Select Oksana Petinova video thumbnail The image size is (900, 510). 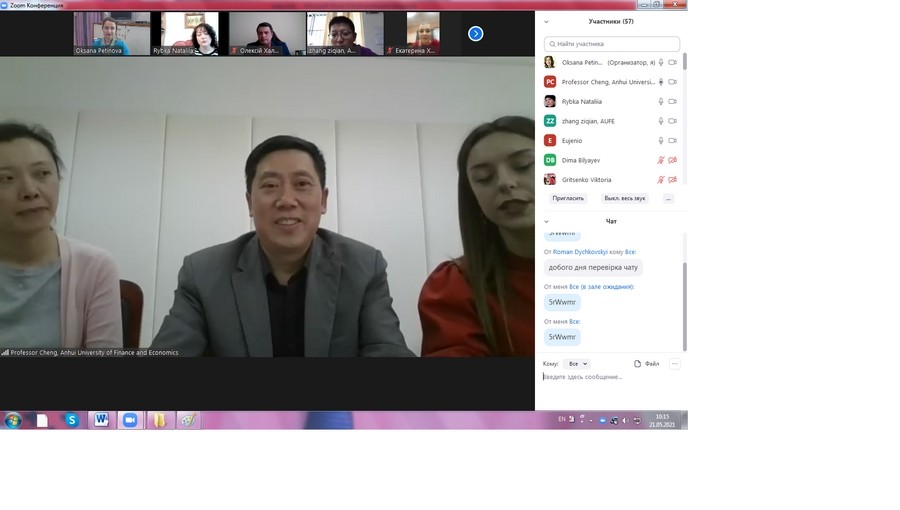click(x=112, y=34)
